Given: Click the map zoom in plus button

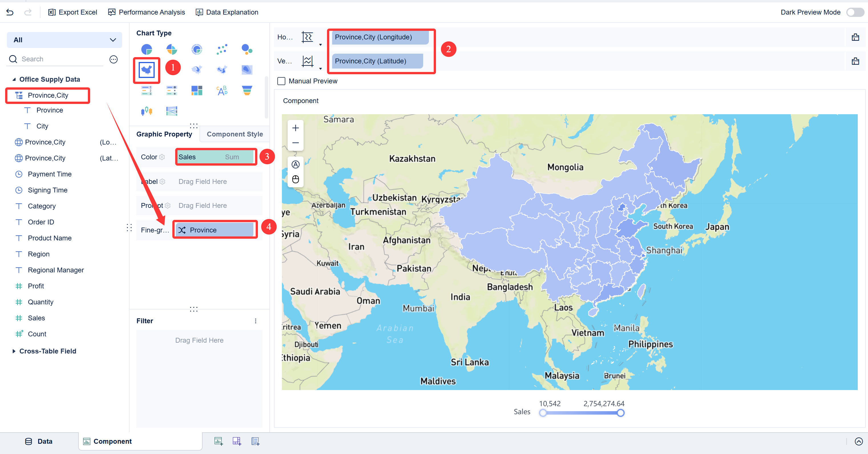Looking at the screenshot, I should point(295,128).
